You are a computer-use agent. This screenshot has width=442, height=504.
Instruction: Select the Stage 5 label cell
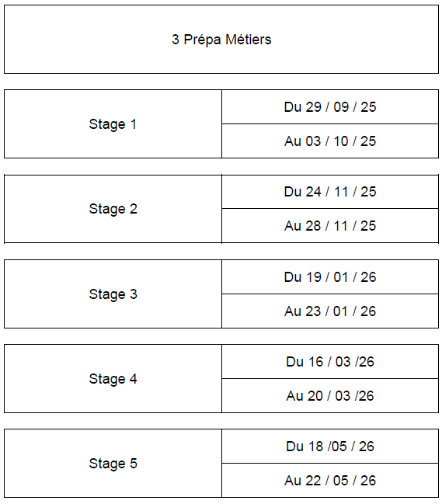pyautogui.click(x=113, y=463)
